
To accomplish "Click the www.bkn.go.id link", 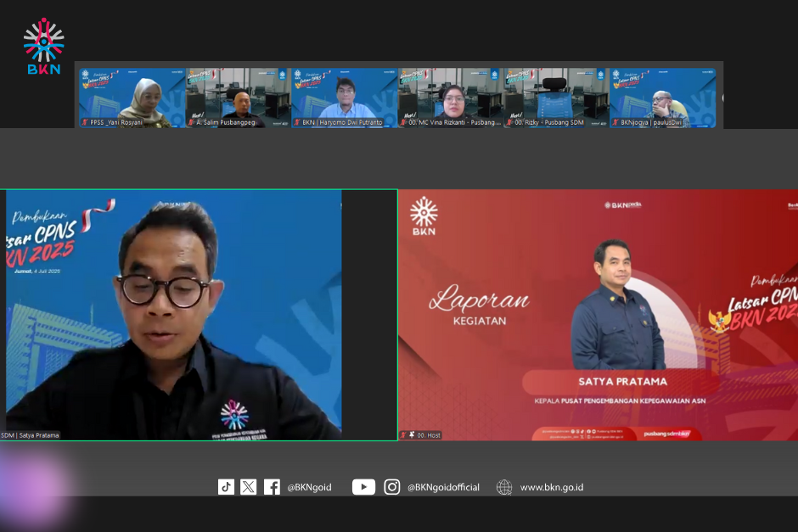I will 551,487.
